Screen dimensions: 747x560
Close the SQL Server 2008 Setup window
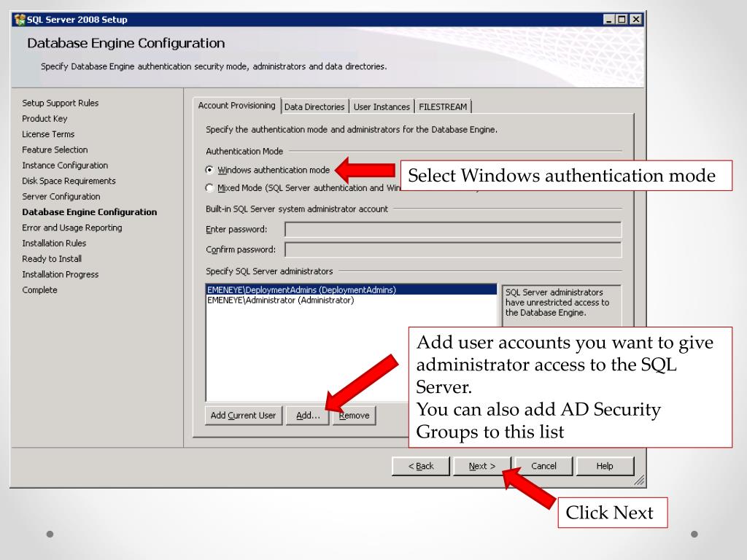636,20
